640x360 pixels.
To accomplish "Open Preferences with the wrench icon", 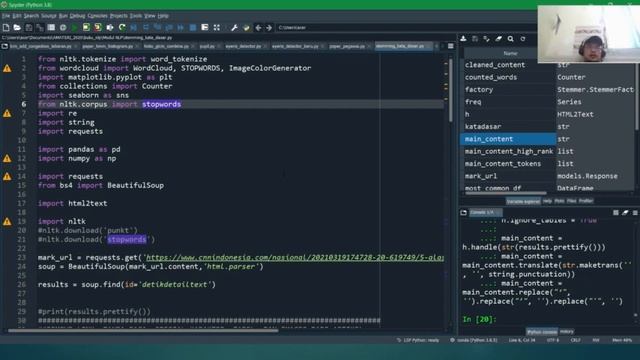I will click(x=234, y=27).
